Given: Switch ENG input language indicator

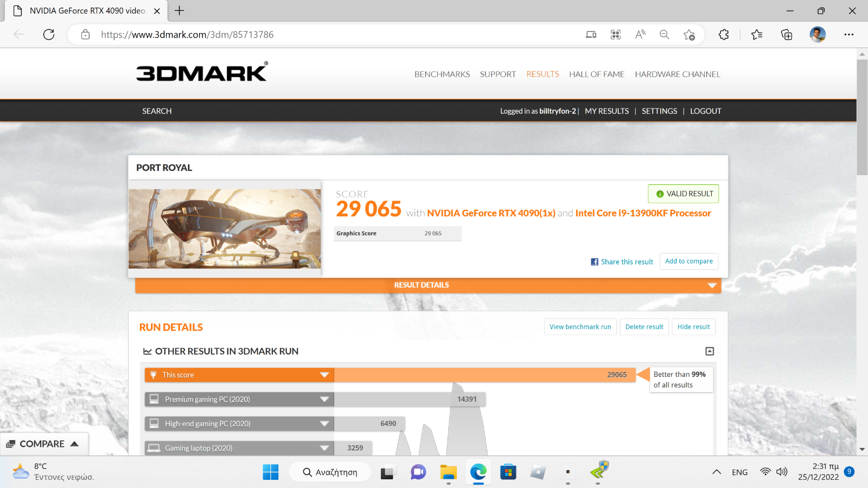Looking at the screenshot, I should (x=739, y=472).
